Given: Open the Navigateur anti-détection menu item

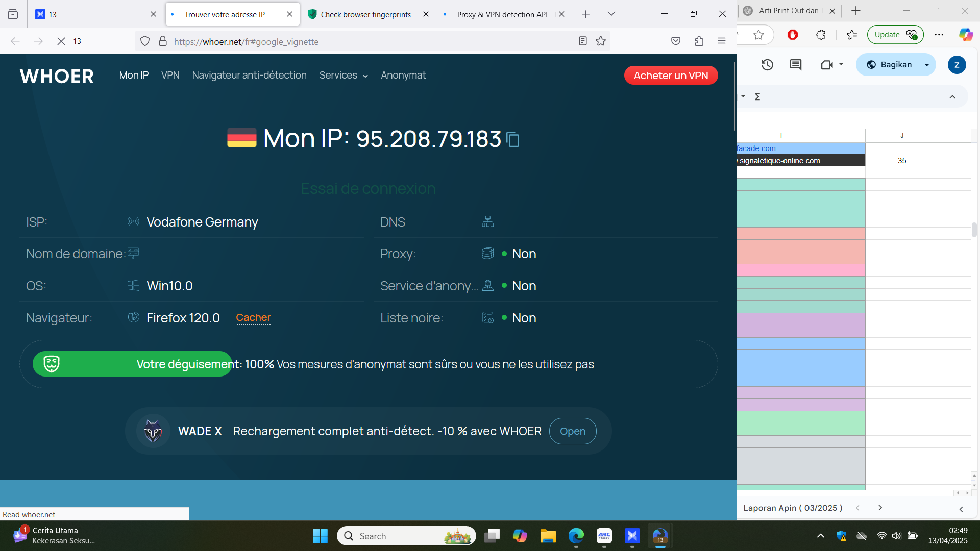Looking at the screenshot, I should [x=250, y=76].
